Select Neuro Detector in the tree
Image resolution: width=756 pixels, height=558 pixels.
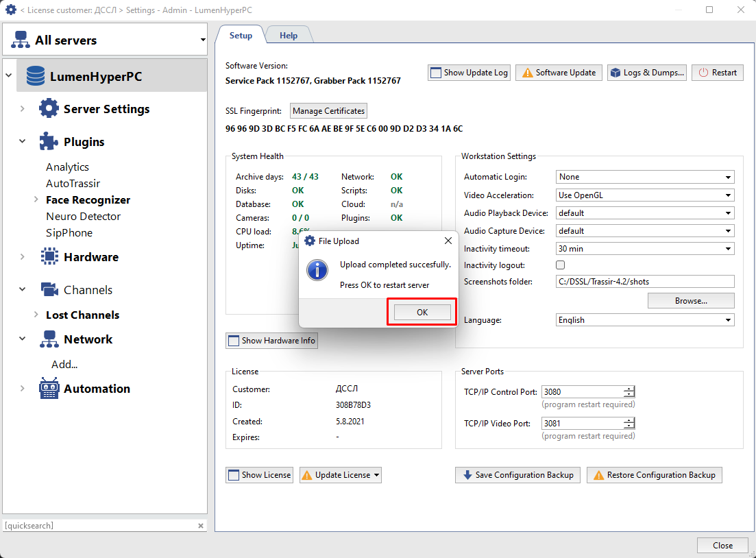point(83,216)
